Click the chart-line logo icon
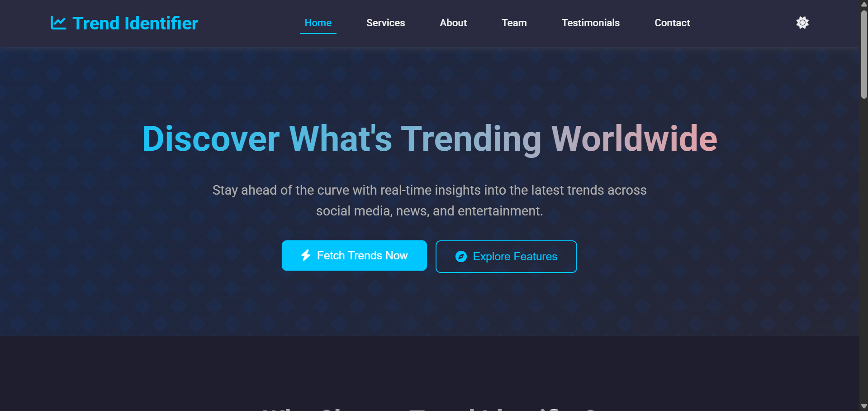Screen dimensions: 868x411 point(58,23)
